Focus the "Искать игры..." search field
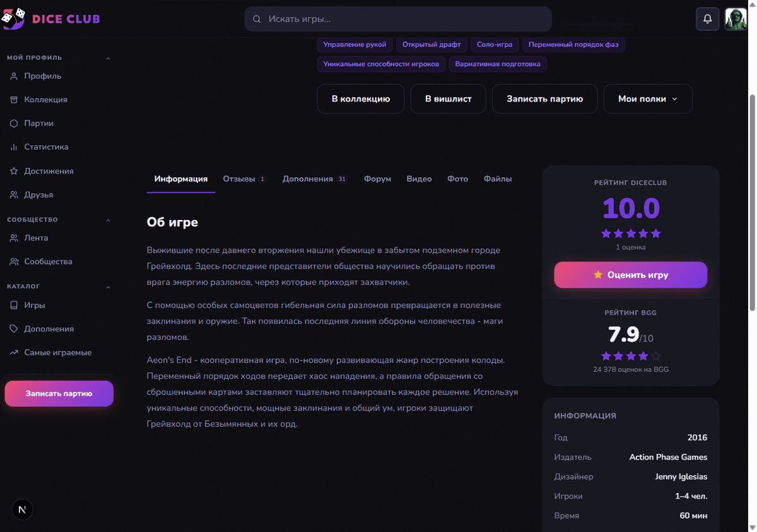This screenshot has width=757, height=532. [398, 19]
